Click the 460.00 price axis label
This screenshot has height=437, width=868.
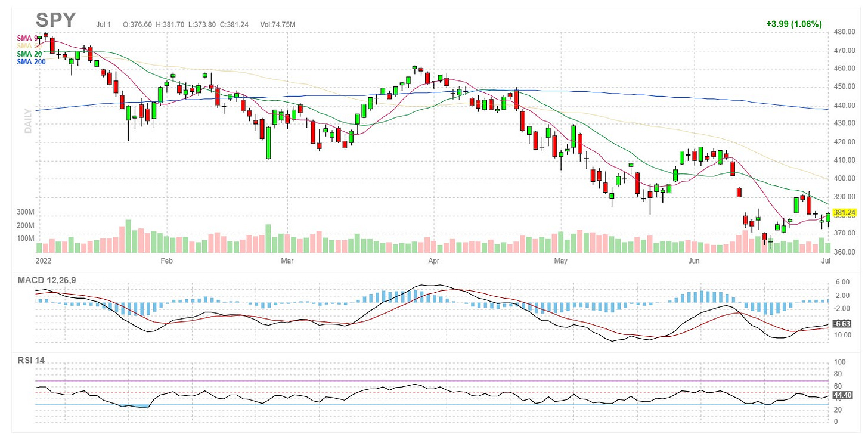point(845,69)
